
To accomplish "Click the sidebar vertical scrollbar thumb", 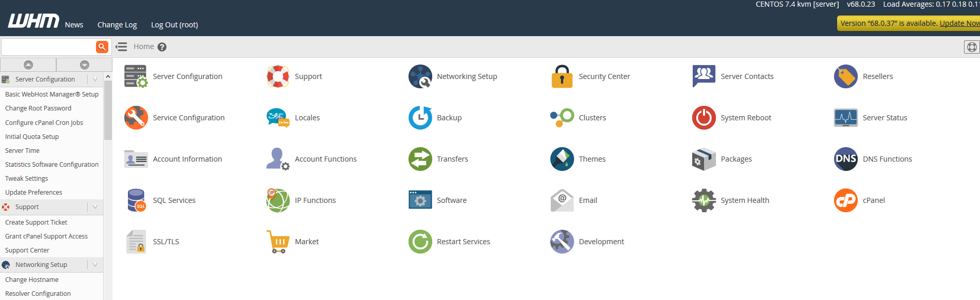I will 108,110.
